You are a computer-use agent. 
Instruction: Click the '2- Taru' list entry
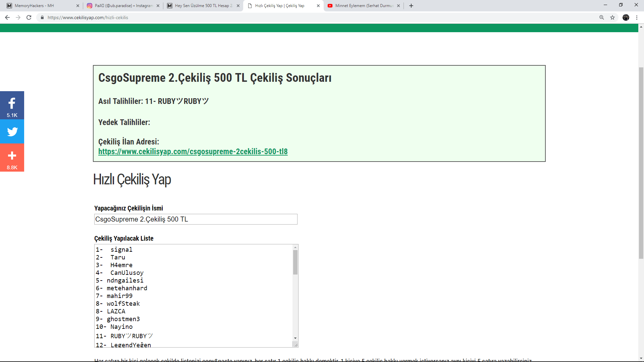click(110, 257)
